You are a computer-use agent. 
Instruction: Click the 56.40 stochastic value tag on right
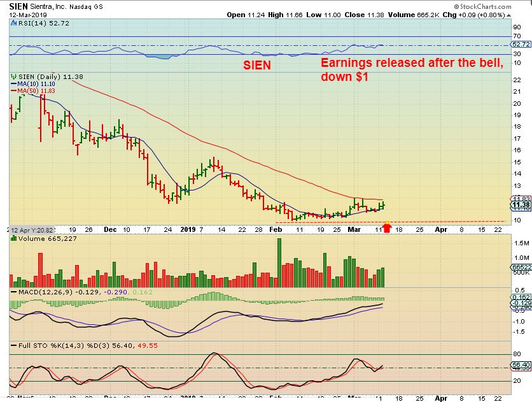pos(521,364)
